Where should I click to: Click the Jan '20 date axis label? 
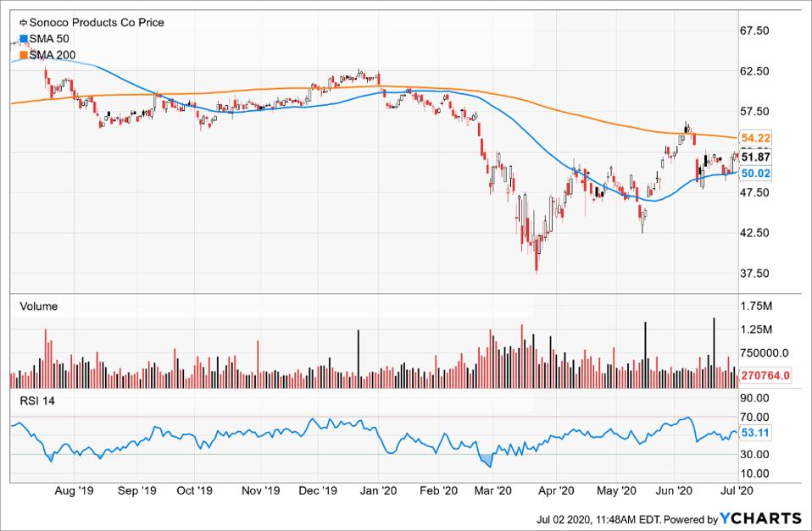(378, 490)
